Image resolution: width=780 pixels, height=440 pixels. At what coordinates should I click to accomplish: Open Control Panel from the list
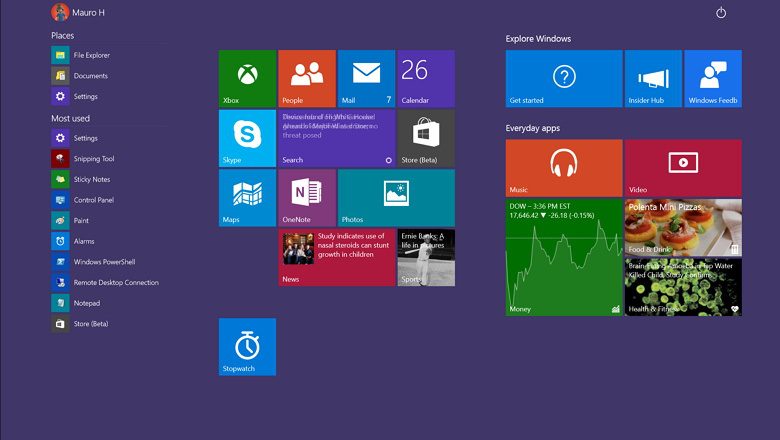point(83,200)
